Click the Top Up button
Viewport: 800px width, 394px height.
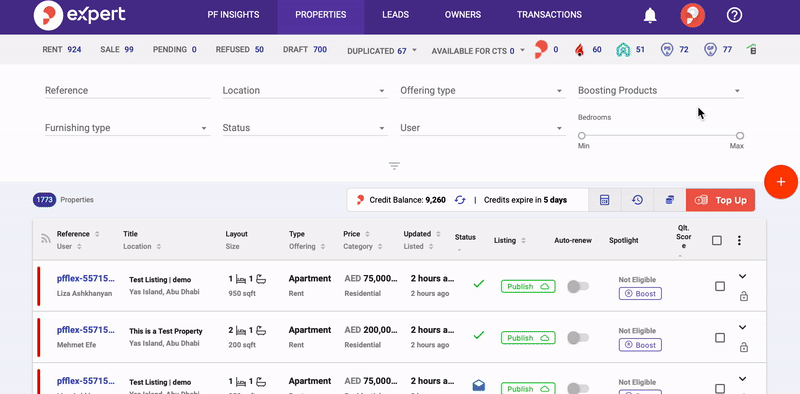tap(720, 200)
